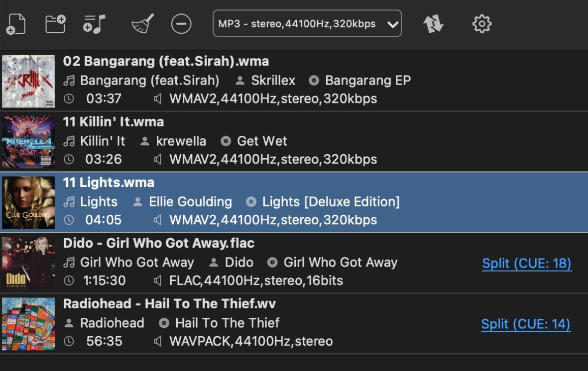Click the add music playlist icon
Viewport: 588px width, 371px height.
[94, 24]
